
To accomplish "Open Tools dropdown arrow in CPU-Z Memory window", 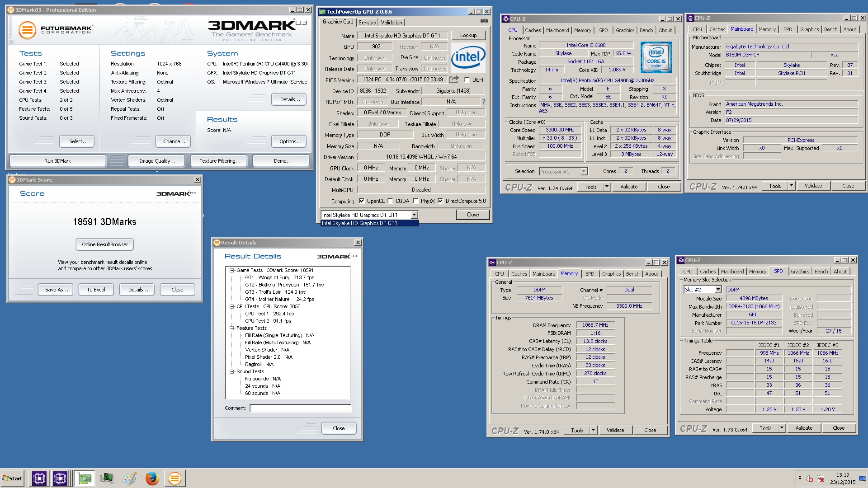I will 593,430.
